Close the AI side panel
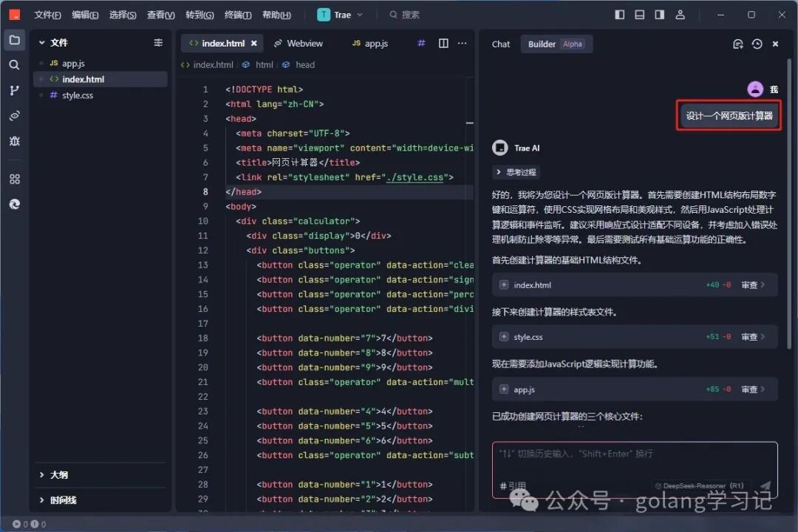Viewport: 798px width, 532px height. pos(776,44)
